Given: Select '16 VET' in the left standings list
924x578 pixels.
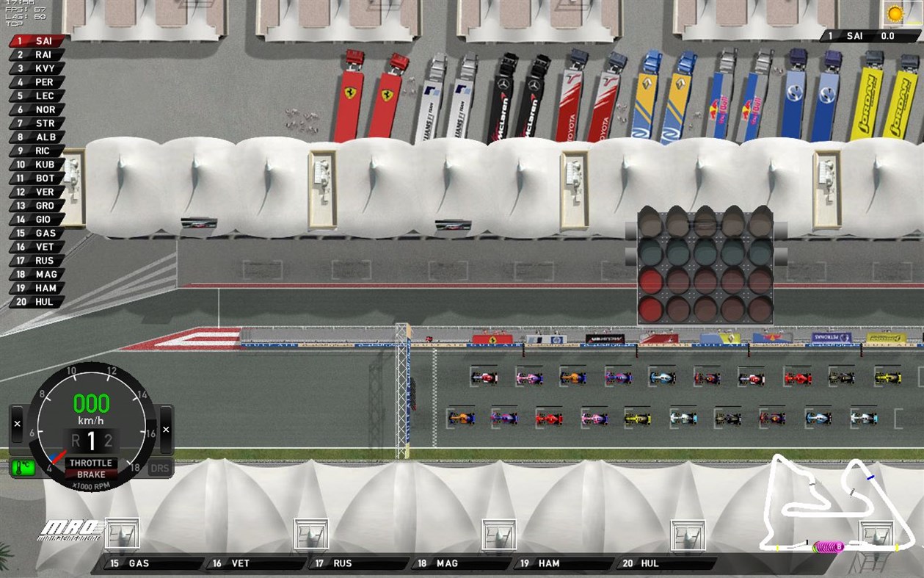Looking at the screenshot, I should click(x=36, y=247).
